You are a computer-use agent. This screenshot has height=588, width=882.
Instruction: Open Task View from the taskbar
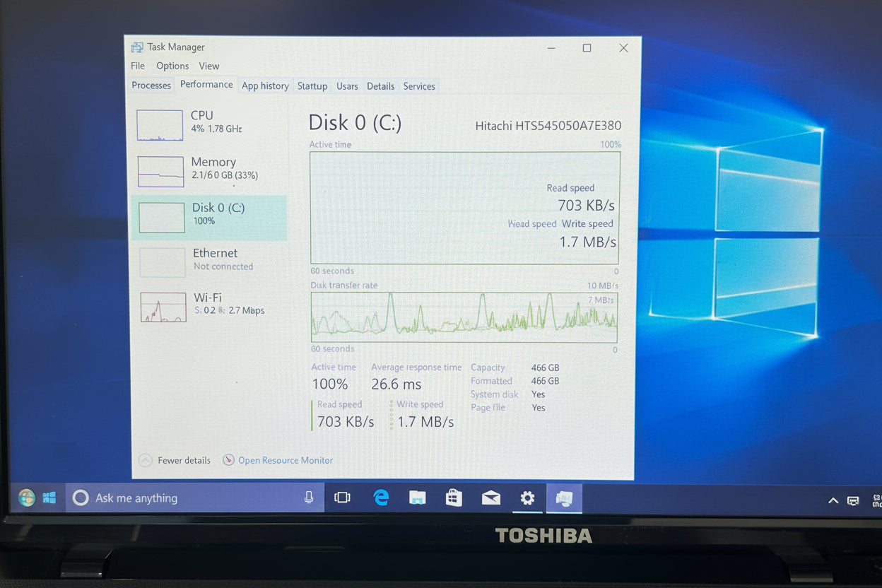[342, 498]
